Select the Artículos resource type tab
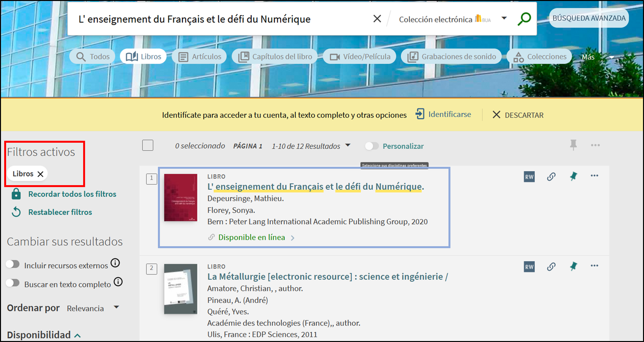 (x=199, y=57)
